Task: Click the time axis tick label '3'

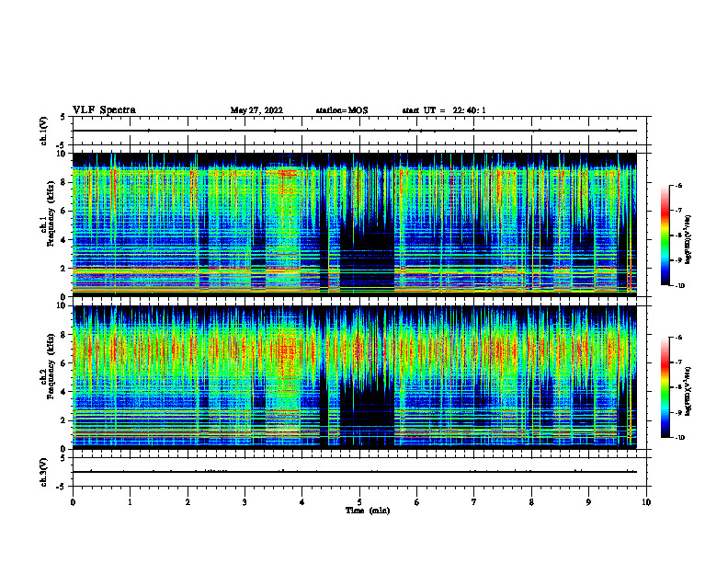Action: click(x=245, y=502)
